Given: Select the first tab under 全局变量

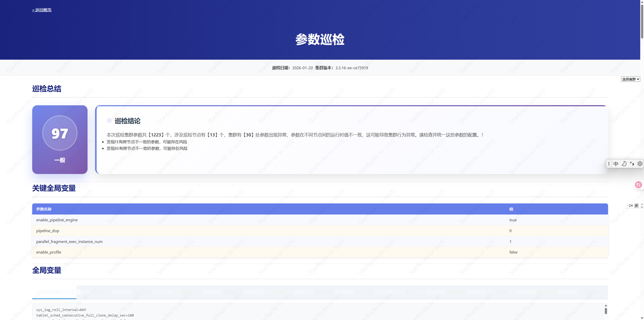Looking at the screenshot, I should coord(54,292).
